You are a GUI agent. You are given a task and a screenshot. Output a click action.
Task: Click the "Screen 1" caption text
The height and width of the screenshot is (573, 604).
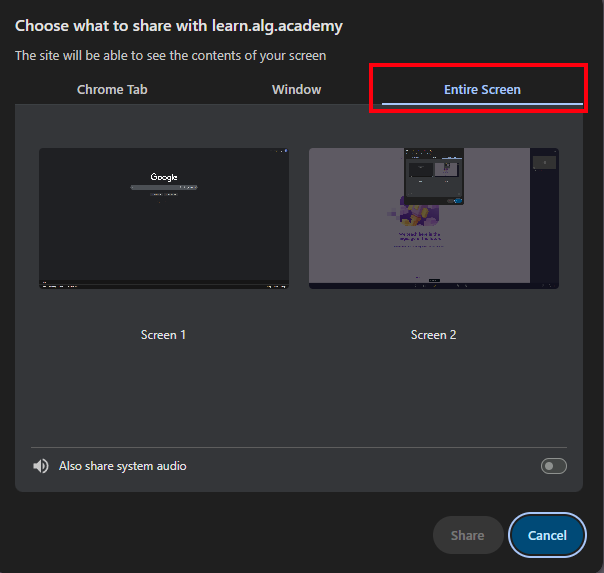click(164, 335)
